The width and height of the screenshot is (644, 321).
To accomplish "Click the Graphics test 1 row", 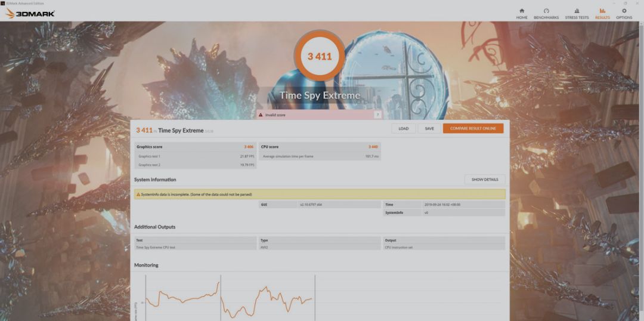I will point(195,156).
